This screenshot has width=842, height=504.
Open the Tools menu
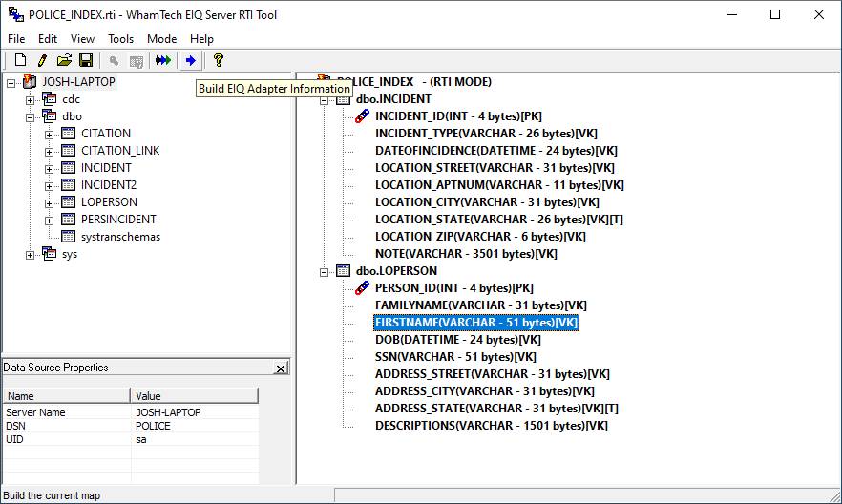(x=120, y=38)
